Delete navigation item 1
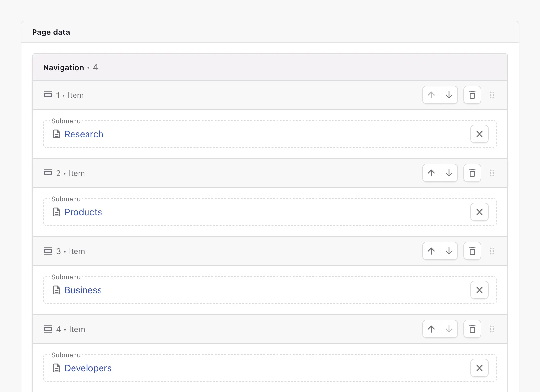Image resolution: width=540 pixels, height=392 pixels. pos(472,95)
